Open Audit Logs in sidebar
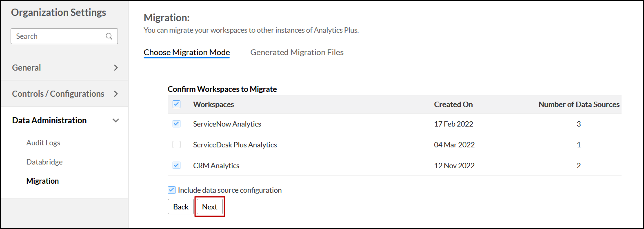The height and width of the screenshot is (229, 644). 43,143
